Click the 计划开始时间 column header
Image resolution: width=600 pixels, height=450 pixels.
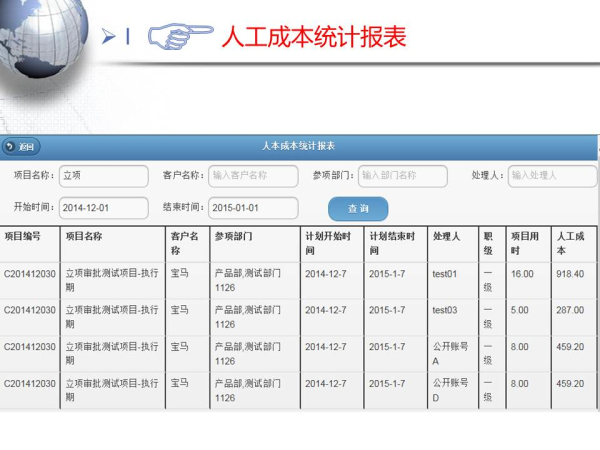[332, 244]
